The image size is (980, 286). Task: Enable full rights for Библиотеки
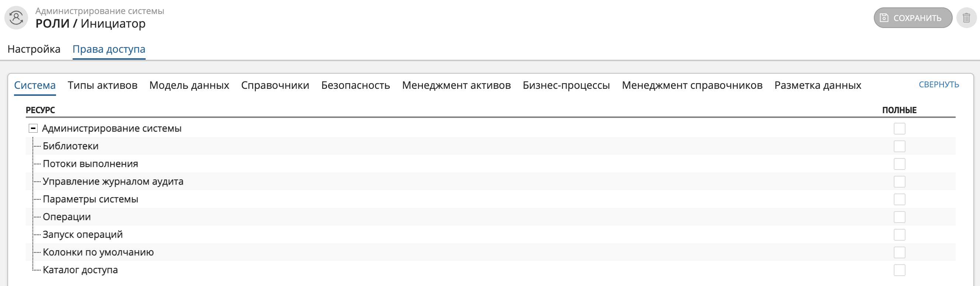tap(899, 146)
